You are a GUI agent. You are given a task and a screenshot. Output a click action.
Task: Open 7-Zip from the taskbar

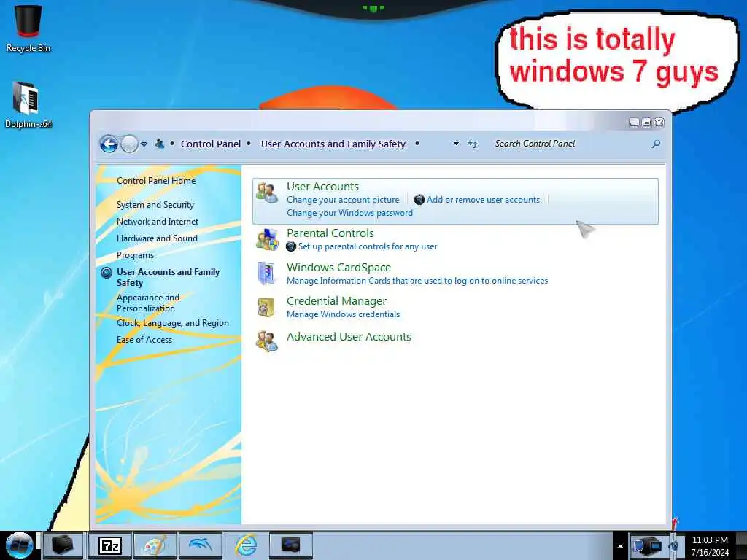point(111,545)
